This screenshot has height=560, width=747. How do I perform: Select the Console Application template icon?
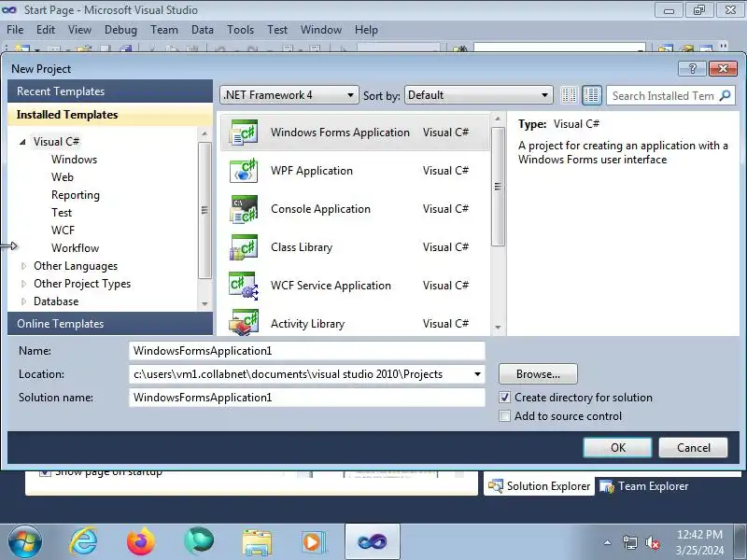pyautogui.click(x=244, y=209)
